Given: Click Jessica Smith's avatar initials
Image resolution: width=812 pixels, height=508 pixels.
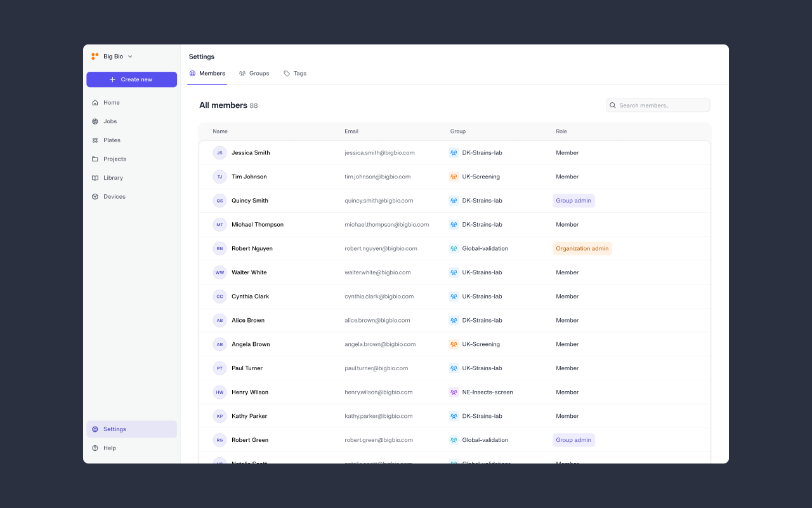Looking at the screenshot, I should [x=219, y=152].
